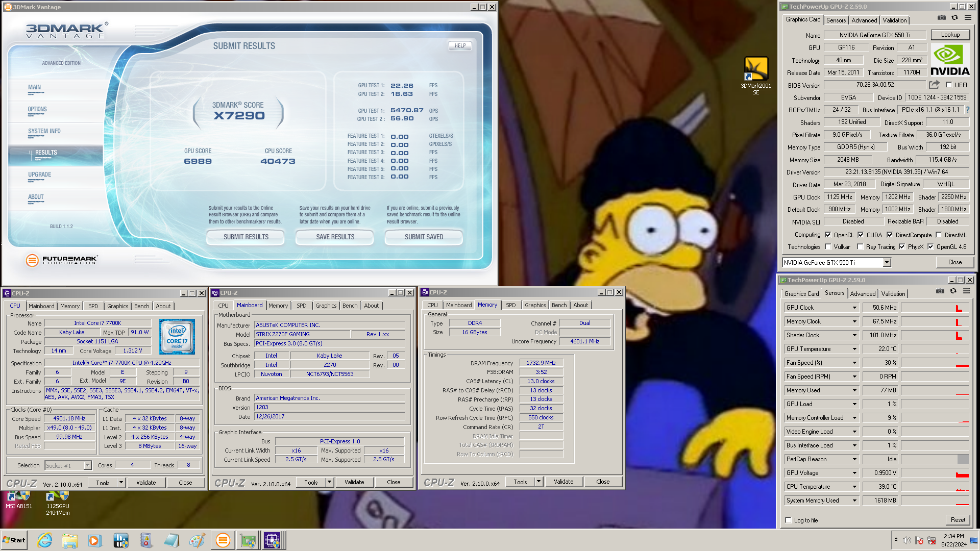Screen dimensions: 980x551
Task: Open Windows Explorer folder icon in taskbar
Action: [70, 540]
